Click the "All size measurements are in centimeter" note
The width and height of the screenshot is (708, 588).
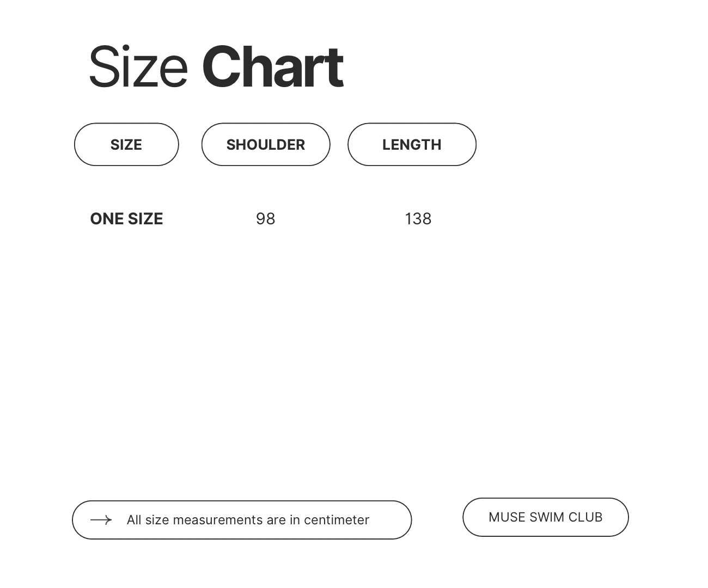248,520
